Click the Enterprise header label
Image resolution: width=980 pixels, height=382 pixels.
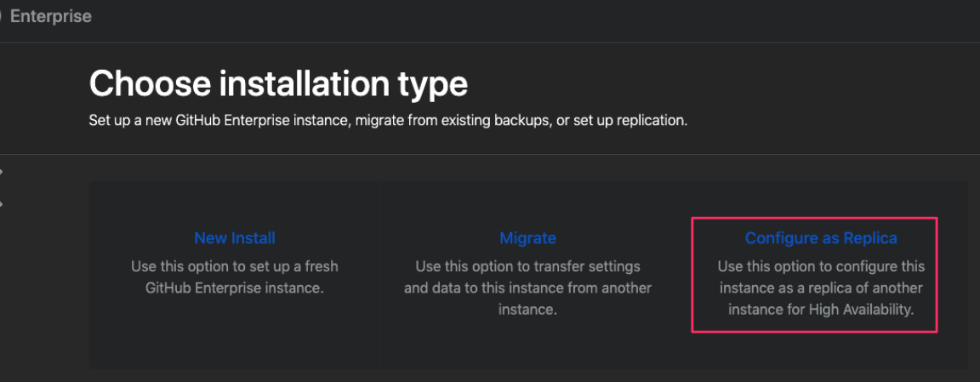(x=51, y=16)
